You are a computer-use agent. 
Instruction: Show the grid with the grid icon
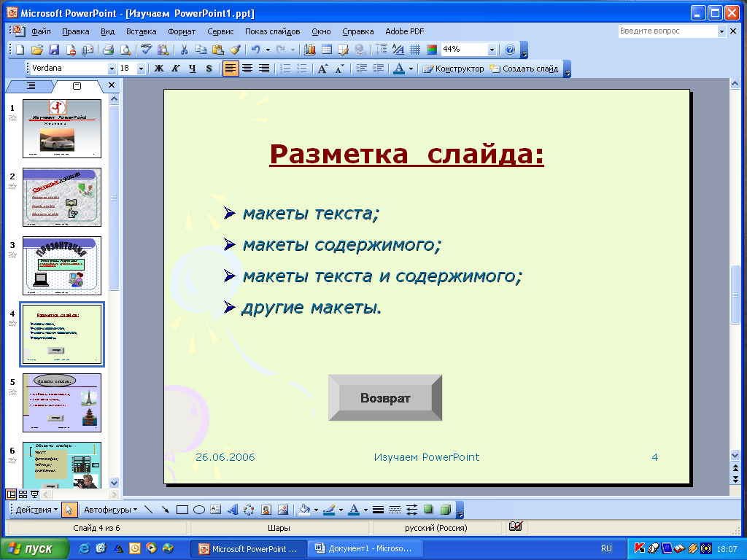(415, 50)
